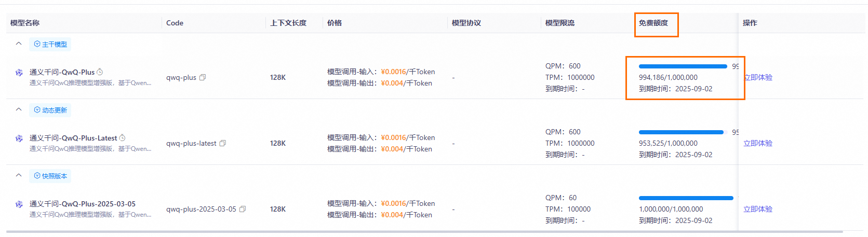Click 立即体验 for QwQ-Plus
Viewport: 868px width, 237px height.
[x=758, y=77]
